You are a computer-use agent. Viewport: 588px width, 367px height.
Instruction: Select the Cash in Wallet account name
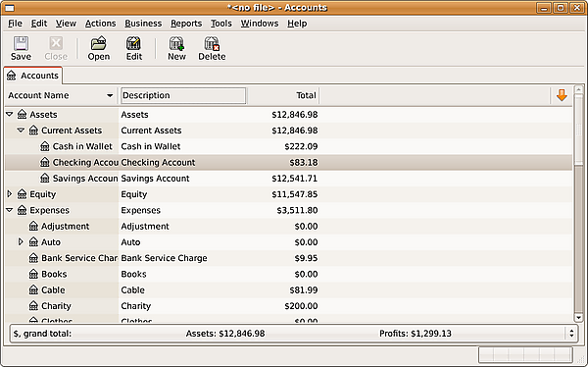[x=82, y=146]
